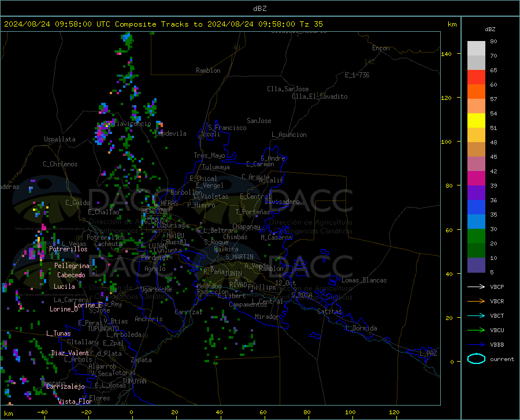This screenshot has width=520, height=420.
Task: Pick the magenta 42 dBZ color swatch
Action: 476,179
